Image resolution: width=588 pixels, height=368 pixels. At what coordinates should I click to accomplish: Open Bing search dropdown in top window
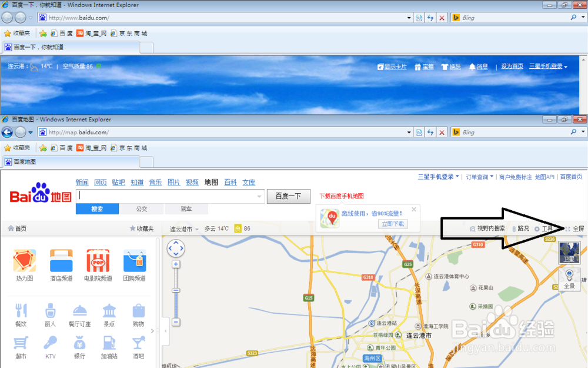(583, 17)
